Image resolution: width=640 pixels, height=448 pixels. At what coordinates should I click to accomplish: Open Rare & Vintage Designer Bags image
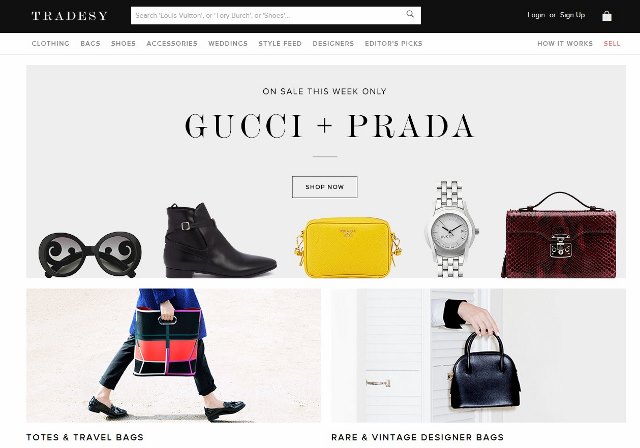478,355
